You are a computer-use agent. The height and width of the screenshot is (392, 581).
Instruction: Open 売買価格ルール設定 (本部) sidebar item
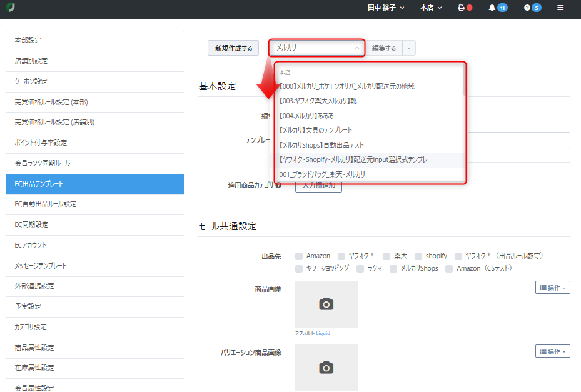click(95, 102)
